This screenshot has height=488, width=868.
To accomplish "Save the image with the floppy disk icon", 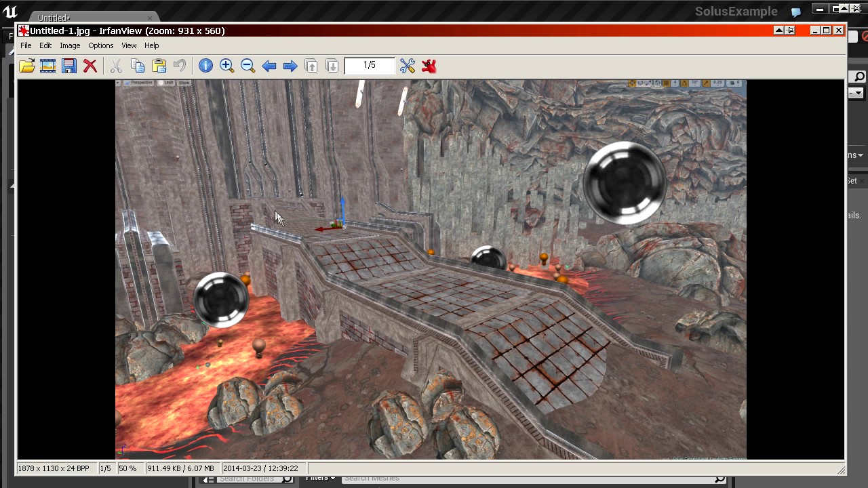I will pyautogui.click(x=69, y=66).
